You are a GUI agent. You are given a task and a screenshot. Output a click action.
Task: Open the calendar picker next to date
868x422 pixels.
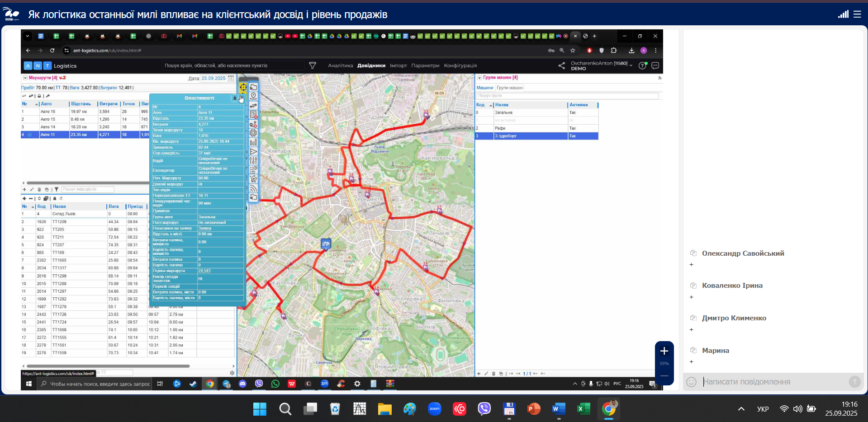point(231,78)
